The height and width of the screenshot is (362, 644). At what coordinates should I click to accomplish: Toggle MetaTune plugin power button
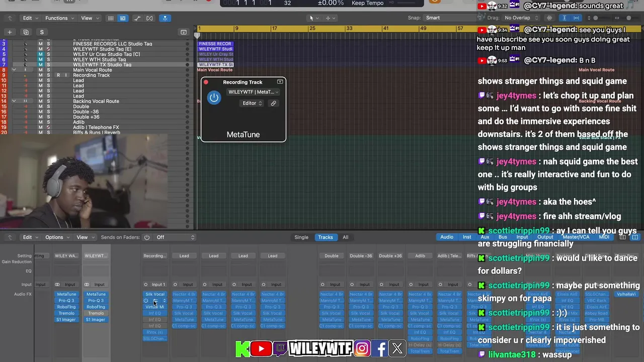(x=214, y=98)
